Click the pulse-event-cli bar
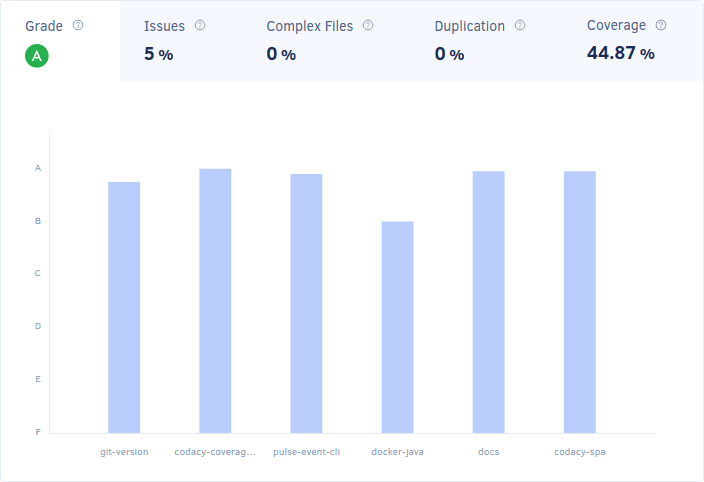 306,303
